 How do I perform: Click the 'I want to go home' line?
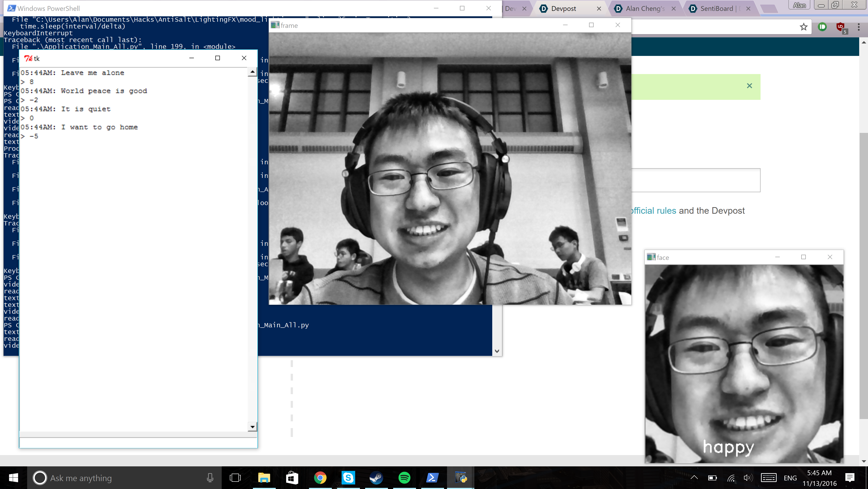pos(79,127)
